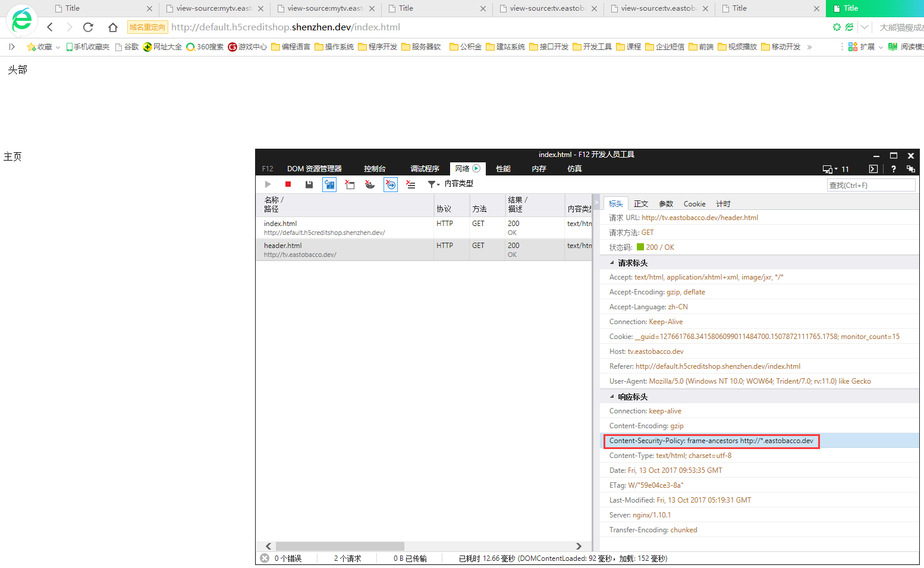Open the Cookie details tab
The height and width of the screenshot is (568, 924).
click(x=694, y=204)
